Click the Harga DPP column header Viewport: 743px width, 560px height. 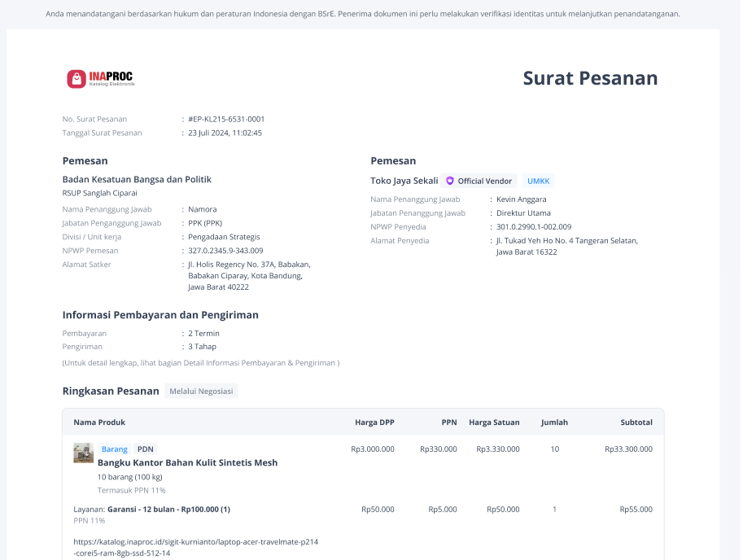[374, 422]
